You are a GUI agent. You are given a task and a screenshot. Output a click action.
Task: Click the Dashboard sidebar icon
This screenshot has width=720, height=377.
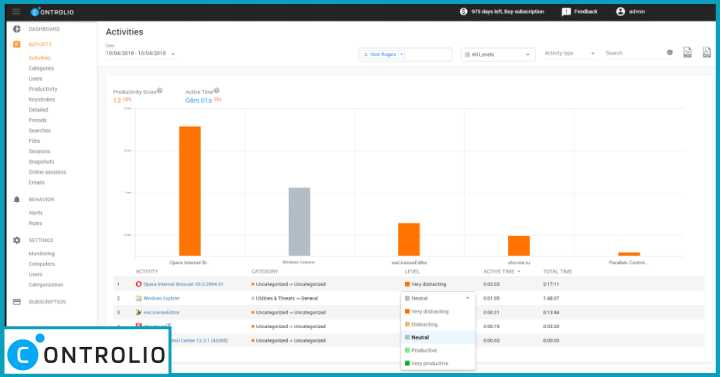click(17, 29)
